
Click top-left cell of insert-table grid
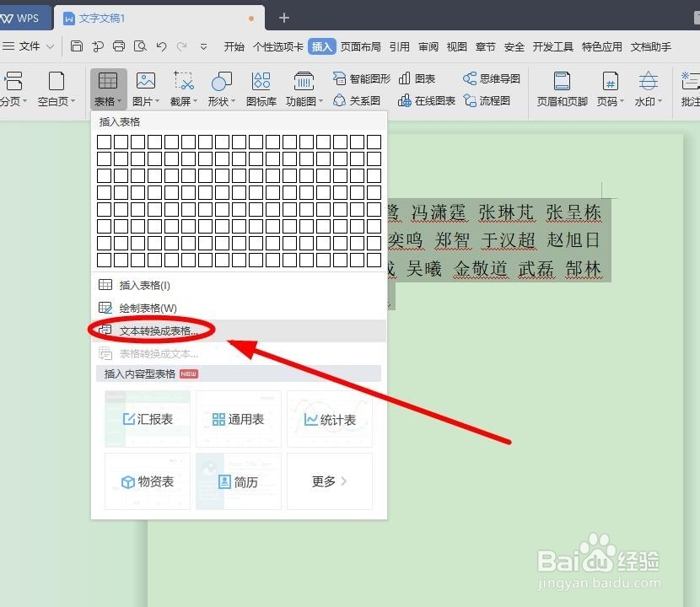[104, 142]
